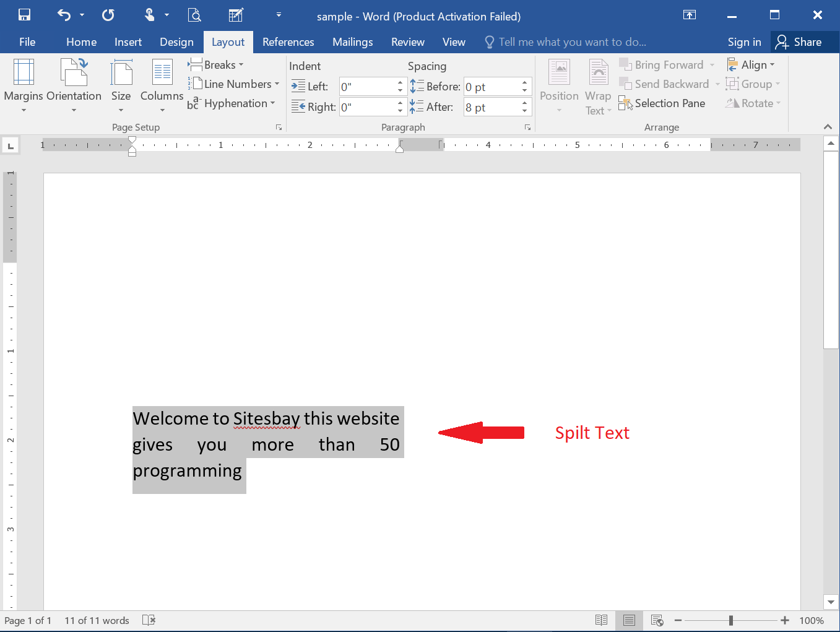Switch to the Insert tab

coord(128,42)
